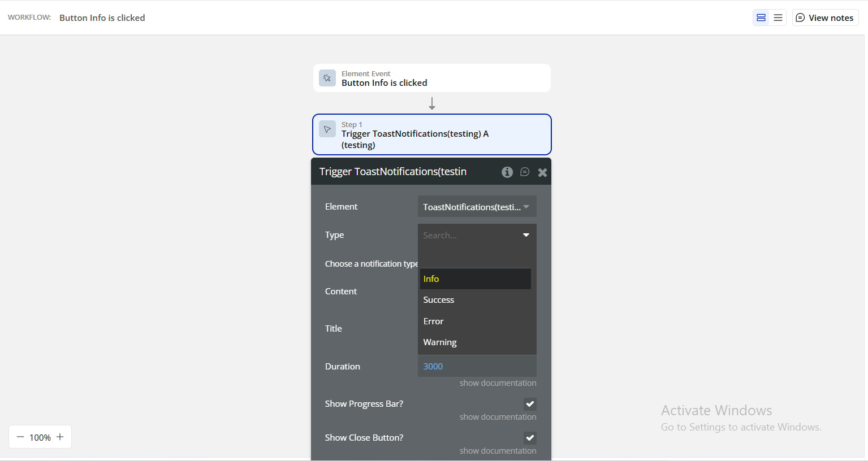Toggle the Show Progress Bar checkbox
The image size is (868, 461).
tap(530, 404)
